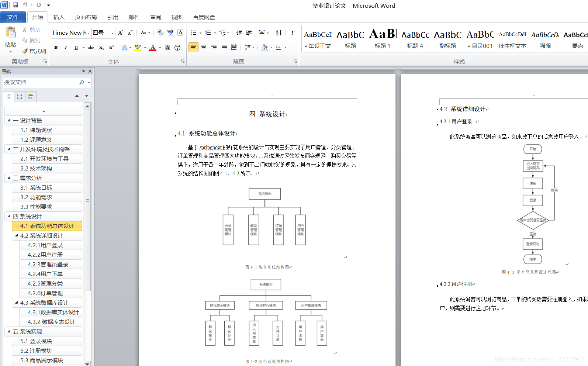Image resolution: width=588 pixels, height=366 pixels.
Task: Click the search document input field
Action: pyautogui.click(x=41, y=82)
